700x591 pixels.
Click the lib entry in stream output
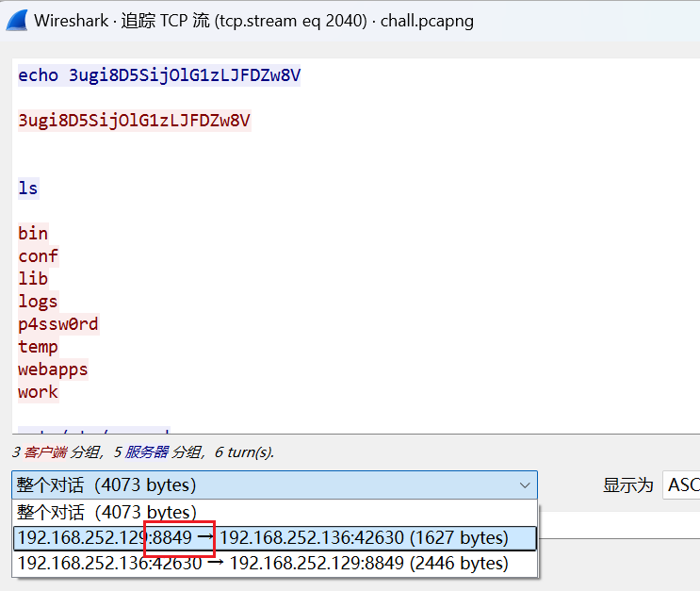tap(33, 279)
